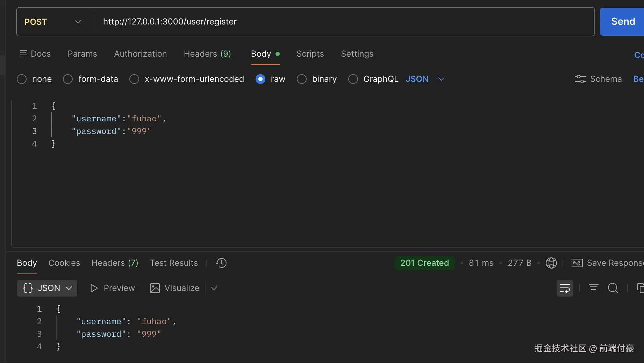Open search in response body
The image size is (644, 363).
pos(613,288)
